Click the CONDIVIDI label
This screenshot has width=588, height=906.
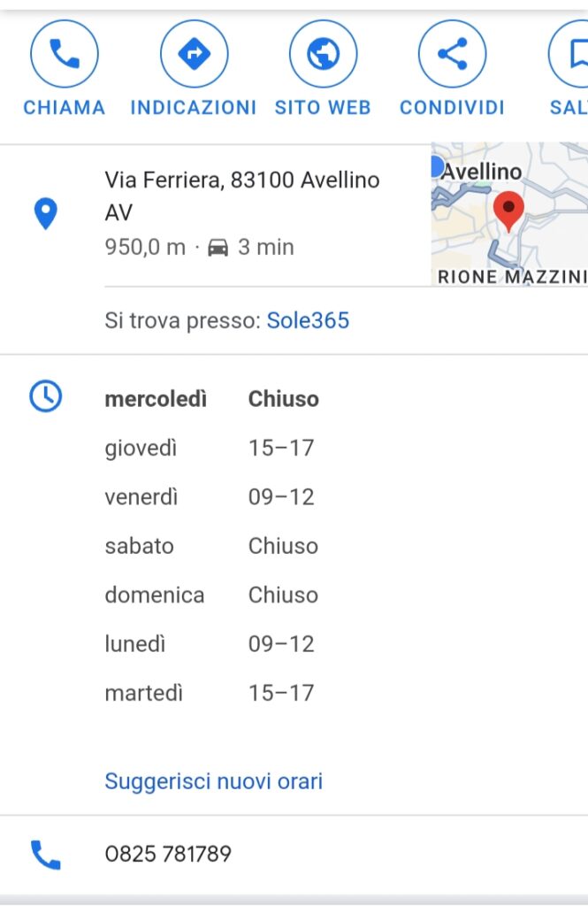[x=452, y=108]
